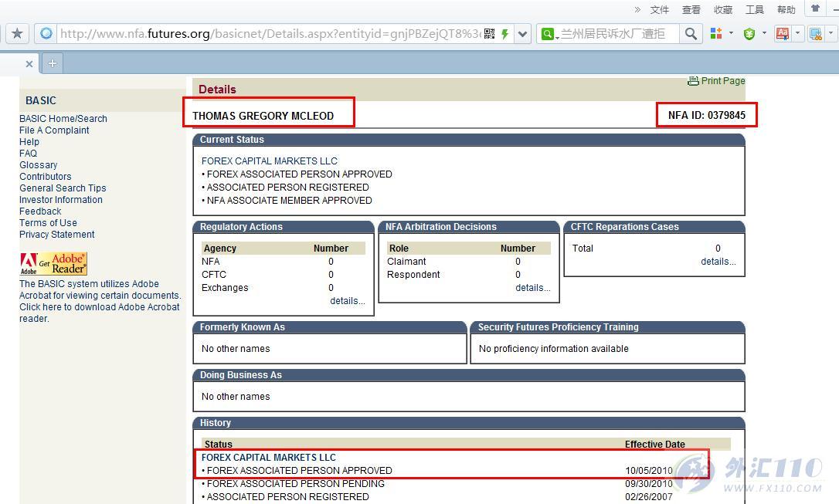This screenshot has width=839, height=504.
Task: Expand the dropdown beside the green shield
Action: coord(764,33)
